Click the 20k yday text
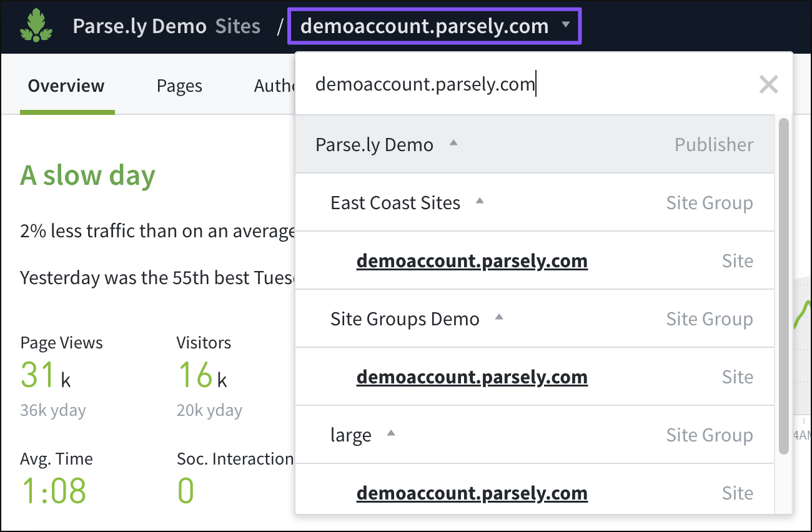Image resolution: width=812 pixels, height=532 pixels. pyautogui.click(x=209, y=410)
